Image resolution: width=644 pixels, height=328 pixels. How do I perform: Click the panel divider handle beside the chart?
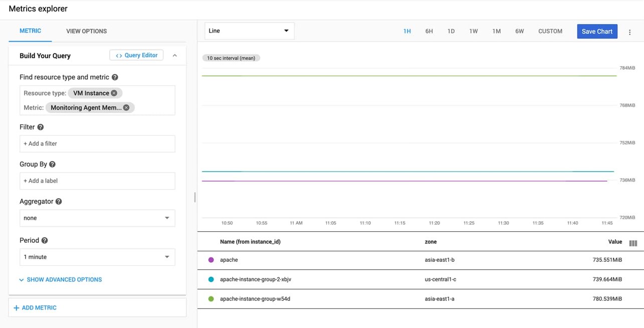195,198
